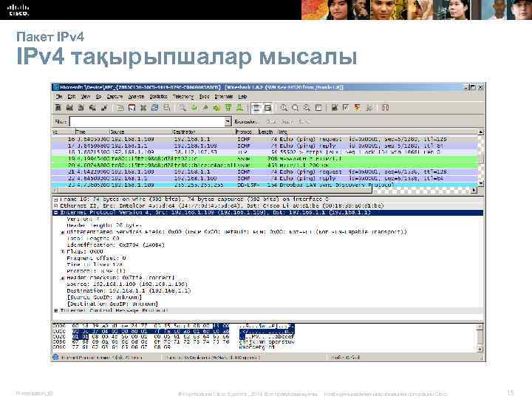
Task: Reset zoom to normal size icon
Action: pyautogui.click(x=307, y=108)
